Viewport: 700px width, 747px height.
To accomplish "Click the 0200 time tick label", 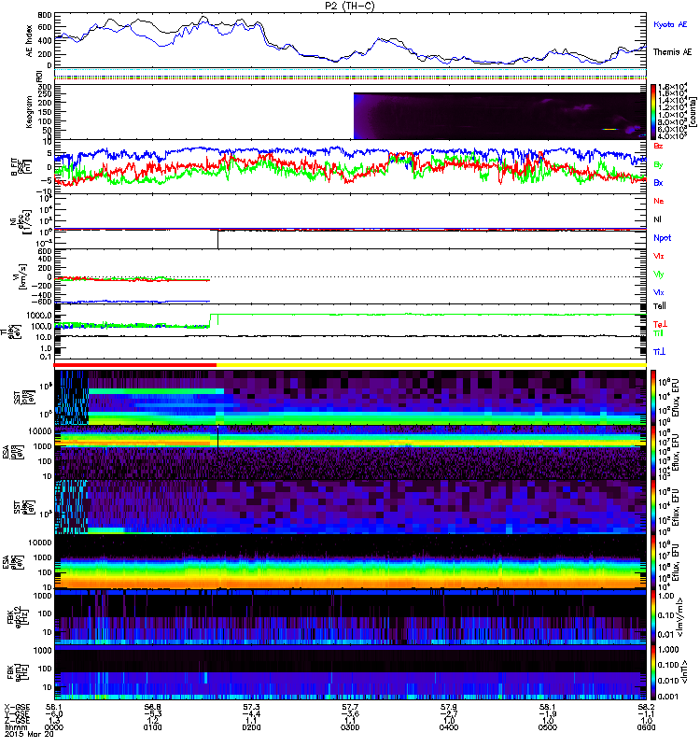I will click(251, 727).
